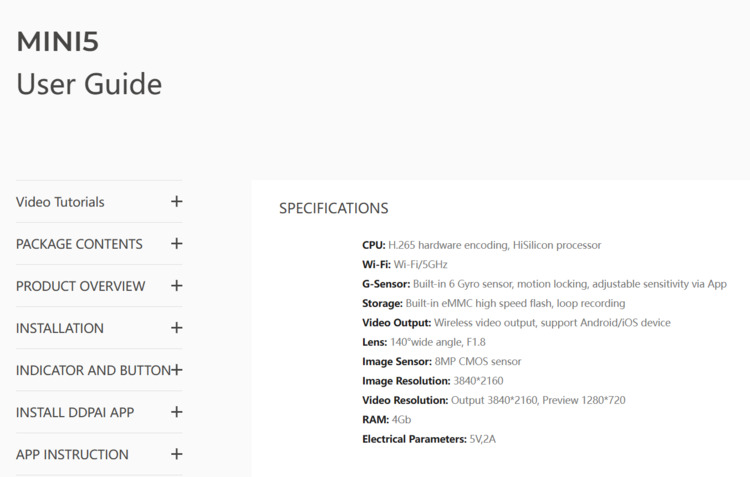Select INSTALLATION sidebar entry

(60, 328)
